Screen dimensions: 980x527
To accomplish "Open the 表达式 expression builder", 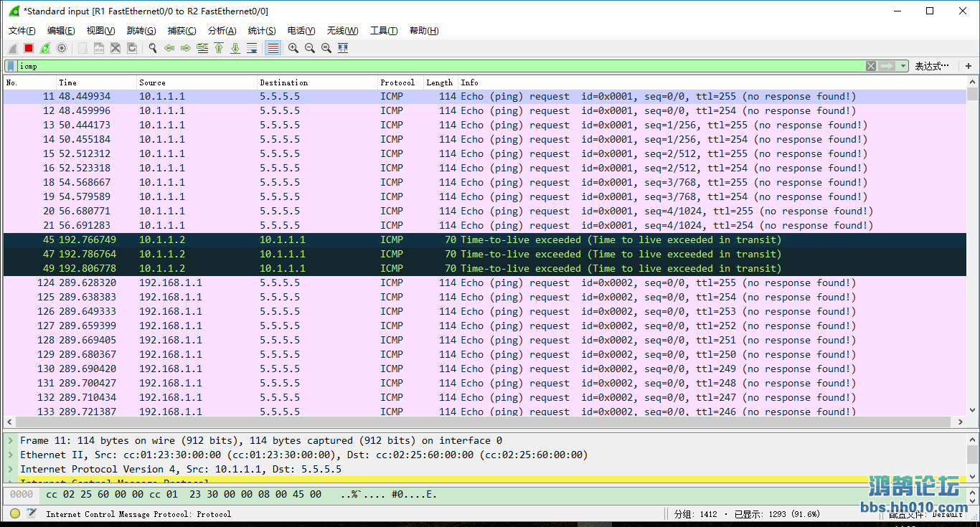I will pos(933,66).
